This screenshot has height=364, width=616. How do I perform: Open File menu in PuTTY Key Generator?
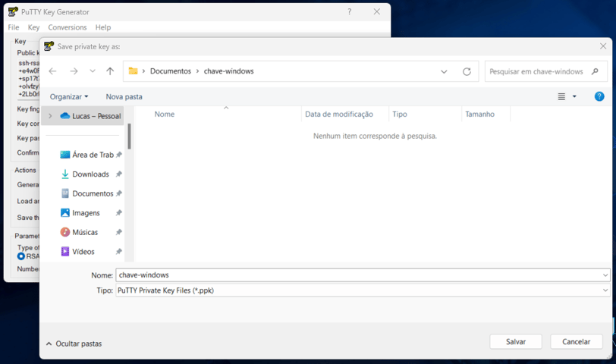14,27
